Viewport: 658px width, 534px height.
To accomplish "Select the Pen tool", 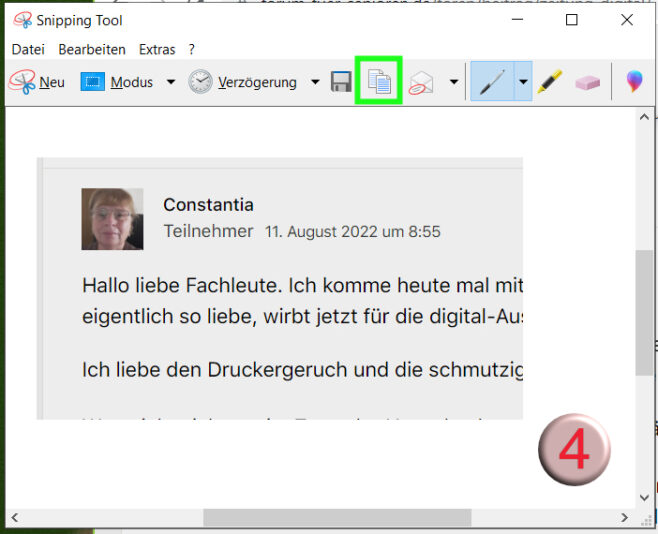I will click(x=491, y=83).
